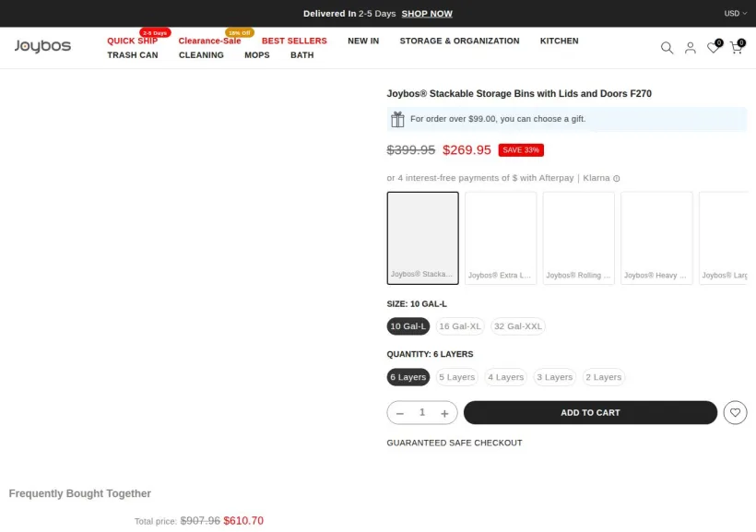Open the BEST SELLERS menu
This screenshot has width=756, height=532.
[x=294, y=41]
